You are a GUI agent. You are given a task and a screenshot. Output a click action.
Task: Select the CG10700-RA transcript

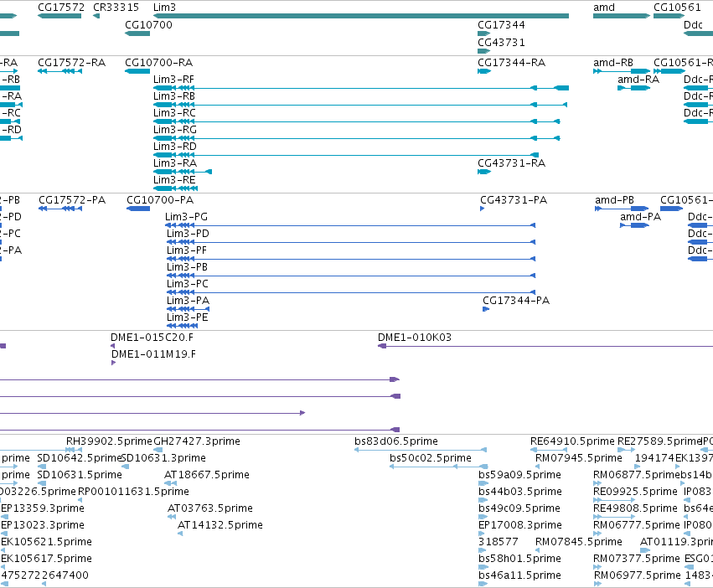137,71
